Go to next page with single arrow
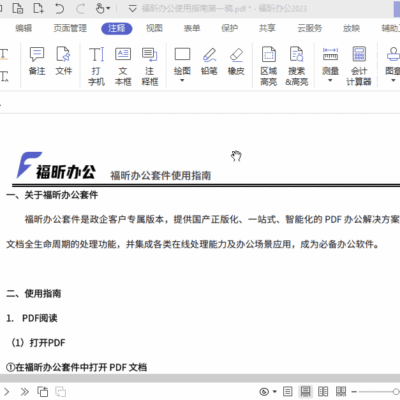This screenshot has height=400, width=400. 7,391
